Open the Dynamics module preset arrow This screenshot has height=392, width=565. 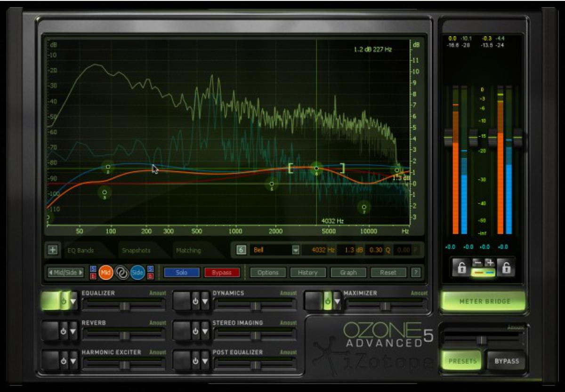click(x=205, y=301)
